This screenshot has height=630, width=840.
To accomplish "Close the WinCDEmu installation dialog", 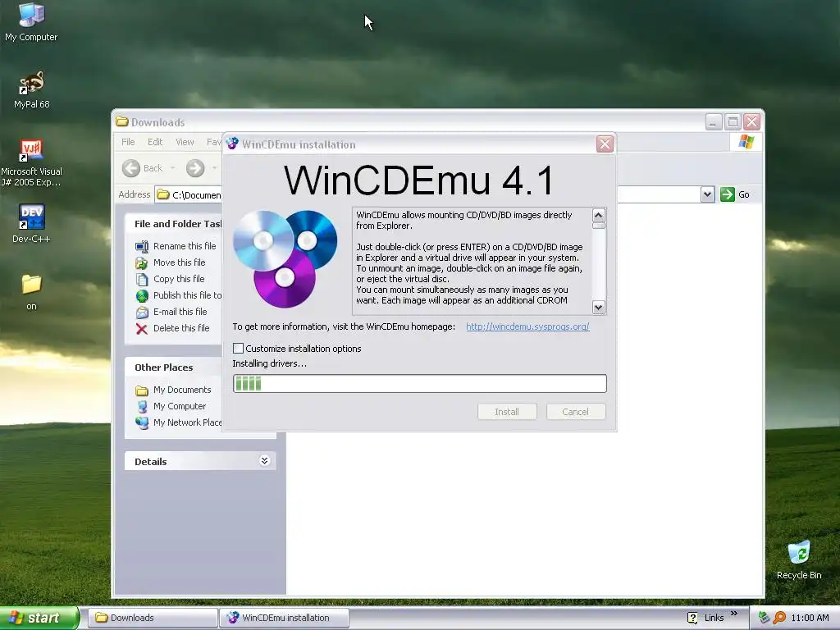I will pyautogui.click(x=605, y=144).
